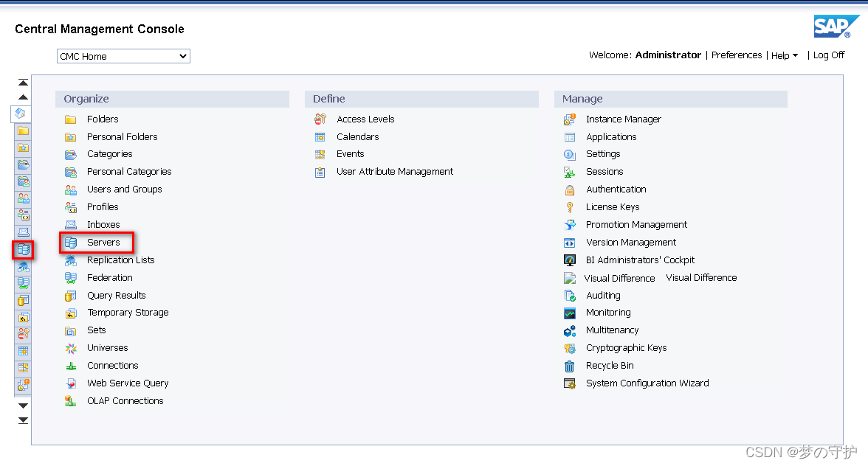Open Query Results icon in left sidebar
The height and width of the screenshot is (466, 868).
(x=24, y=301)
